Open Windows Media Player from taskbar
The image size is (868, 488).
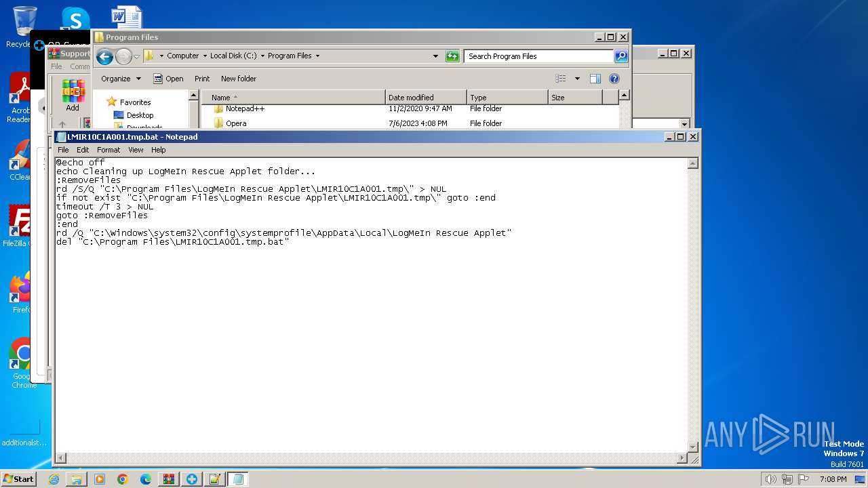(100, 479)
